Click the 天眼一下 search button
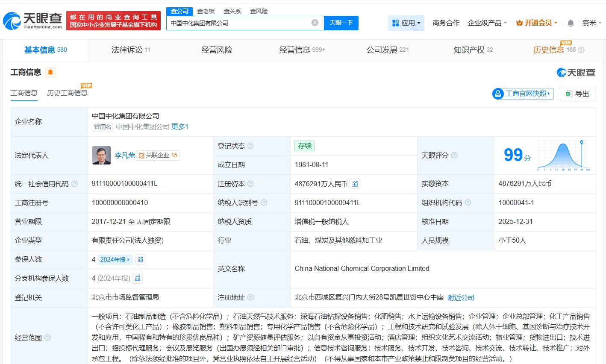606x364 pixels. coord(341,23)
